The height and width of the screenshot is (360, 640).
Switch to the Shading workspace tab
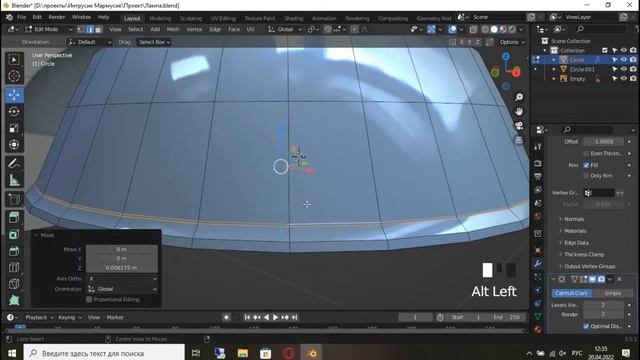click(293, 18)
